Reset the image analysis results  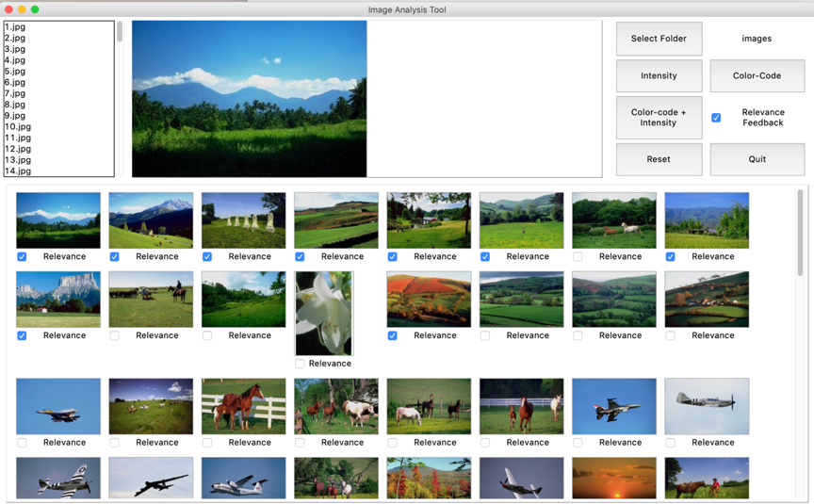coord(659,159)
